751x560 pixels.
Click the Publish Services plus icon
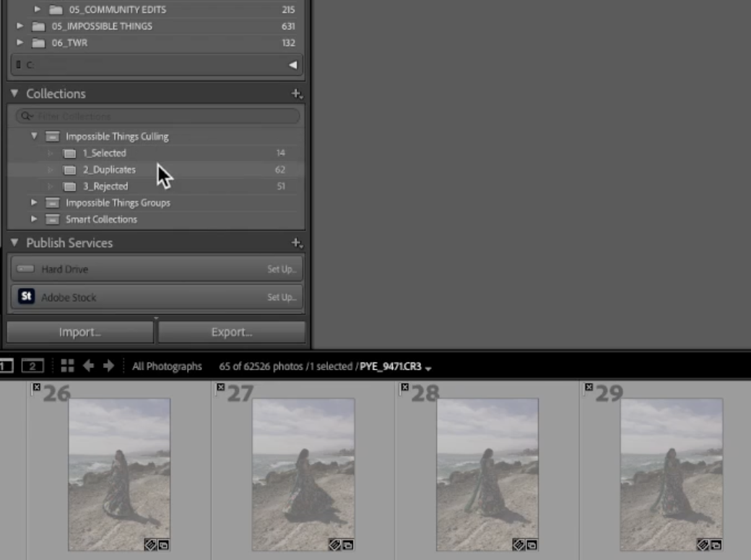point(296,243)
